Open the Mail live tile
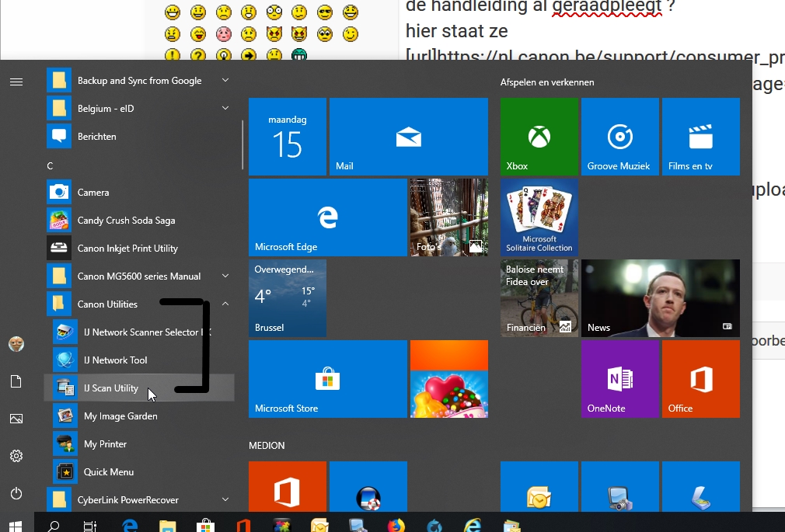Viewport: 785px width, 532px height. pyautogui.click(x=408, y=137)
